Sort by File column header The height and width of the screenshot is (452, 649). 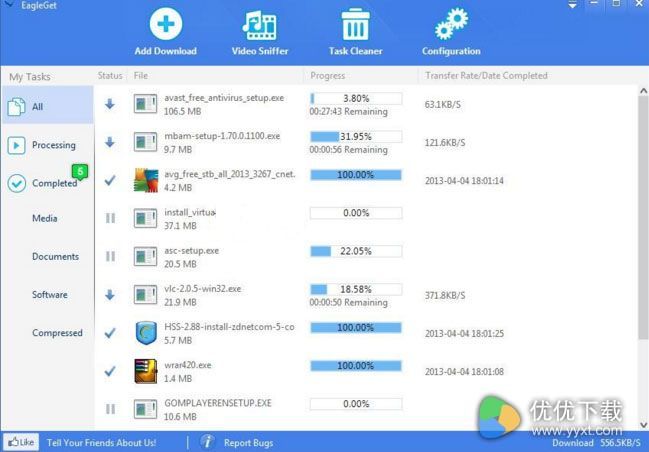[141, 76]
